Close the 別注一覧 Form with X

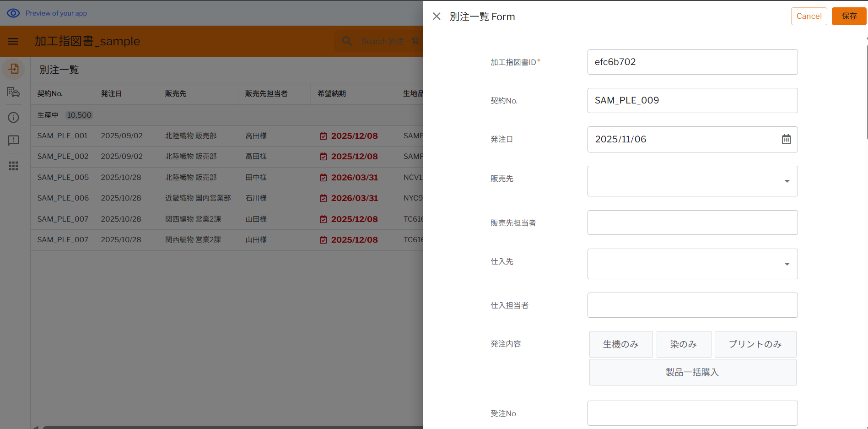pyautogui.click(x=437, y=16)
